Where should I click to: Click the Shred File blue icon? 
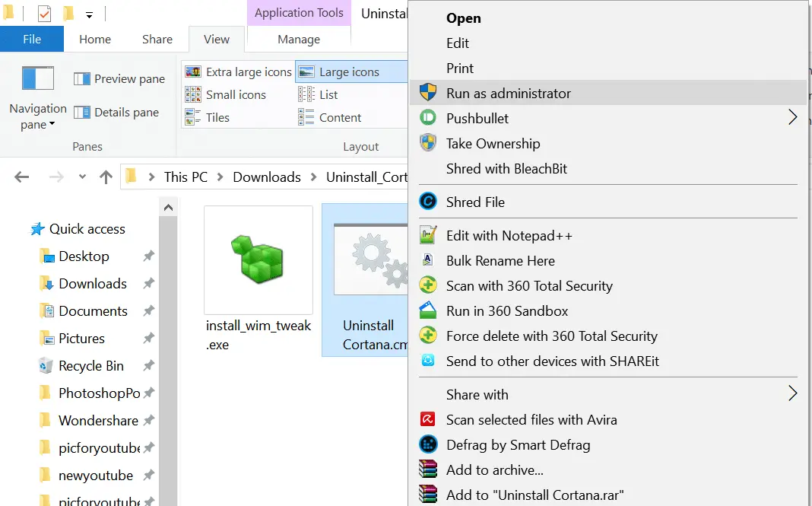point(428,201)
